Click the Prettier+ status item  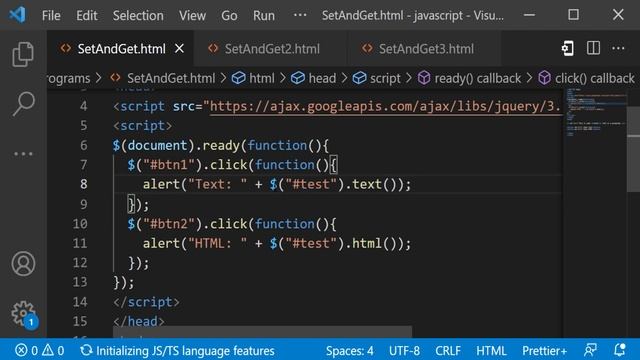(x=544, y=350)
